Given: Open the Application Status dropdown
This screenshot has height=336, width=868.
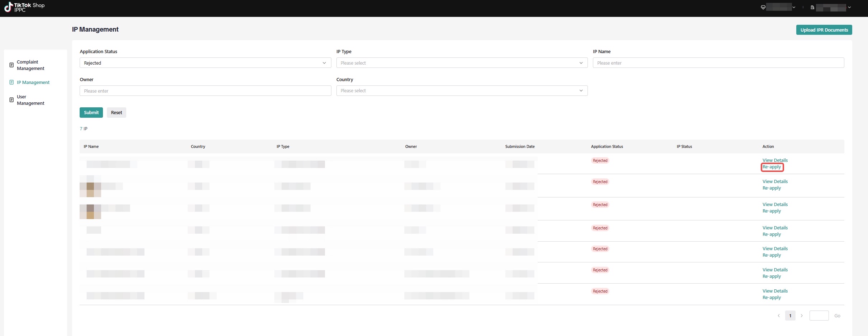Looking at the screenshot, I should [x=205, y=63].
